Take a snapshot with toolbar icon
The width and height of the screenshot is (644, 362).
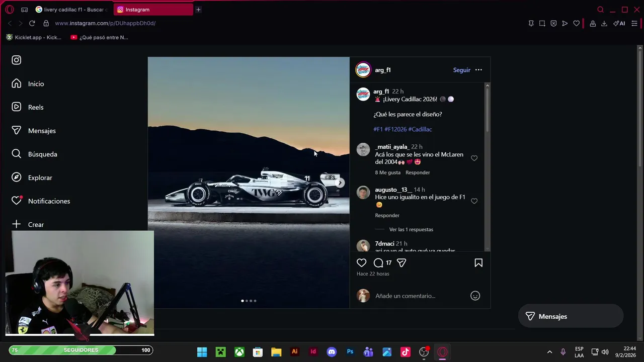[542, 23]
